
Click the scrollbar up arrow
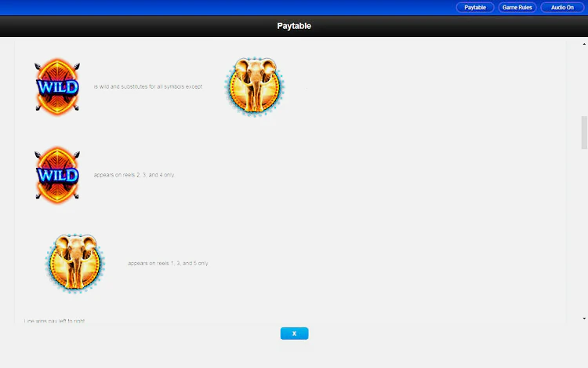coord(583,43)
